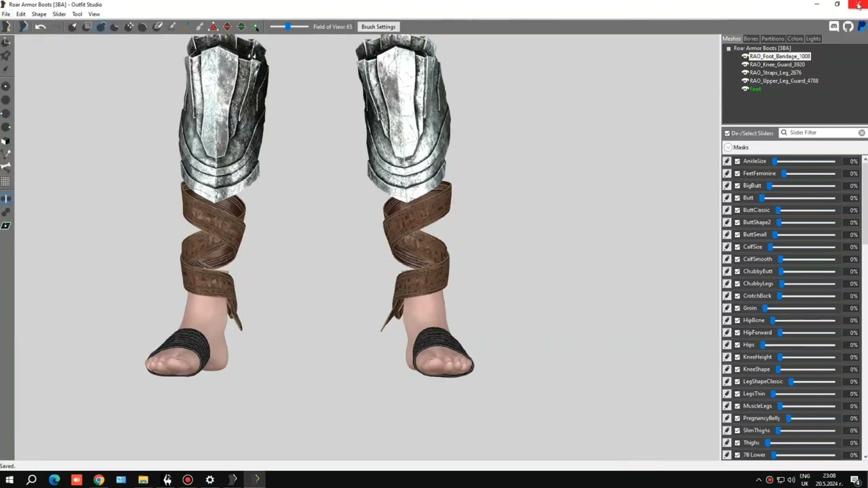Viewport: 868px width, 488px height.
Task: Open the Edit menu
Action: tap(20, 14)
